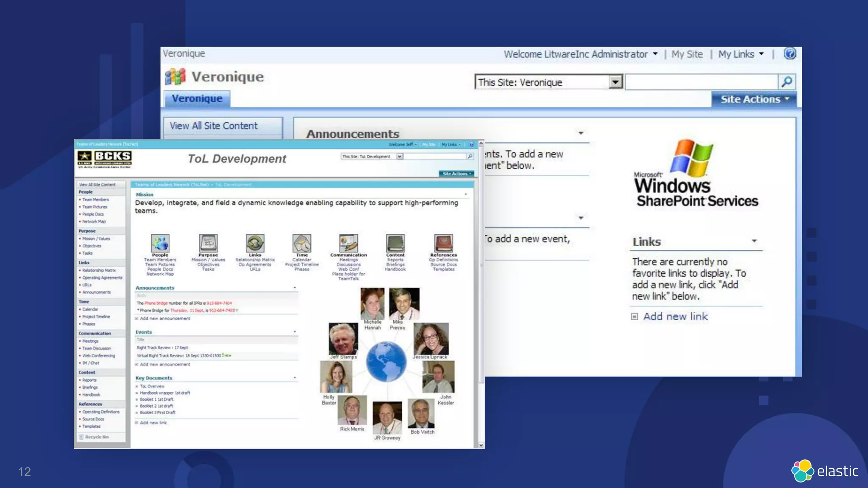Click the search magnifier icon for Veronique site

[x=787, y=81]
